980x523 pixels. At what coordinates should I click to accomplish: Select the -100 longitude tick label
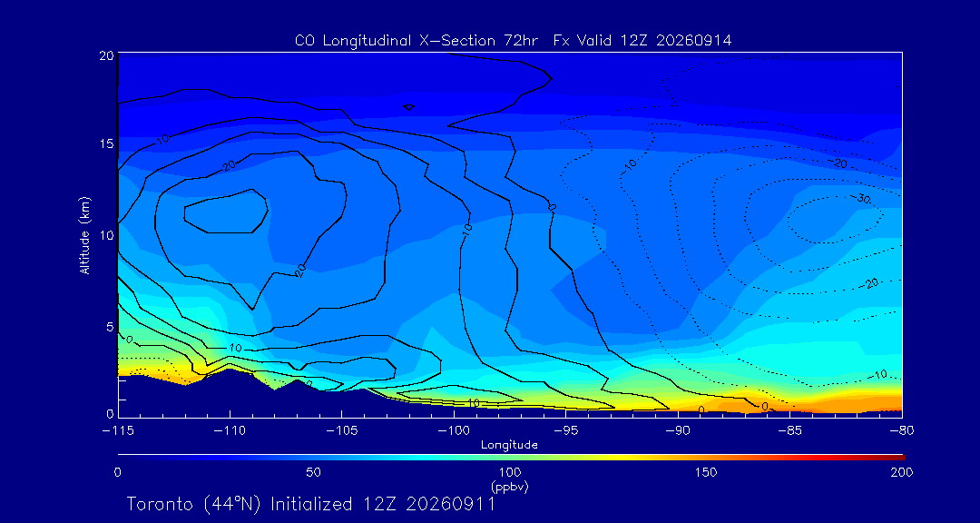click(x=454, y=431)
